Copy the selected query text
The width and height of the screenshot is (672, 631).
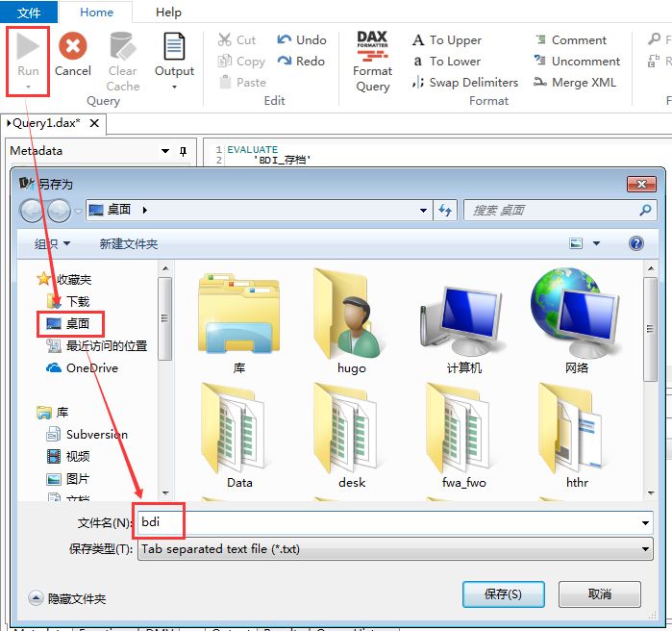tap(241, 62)
